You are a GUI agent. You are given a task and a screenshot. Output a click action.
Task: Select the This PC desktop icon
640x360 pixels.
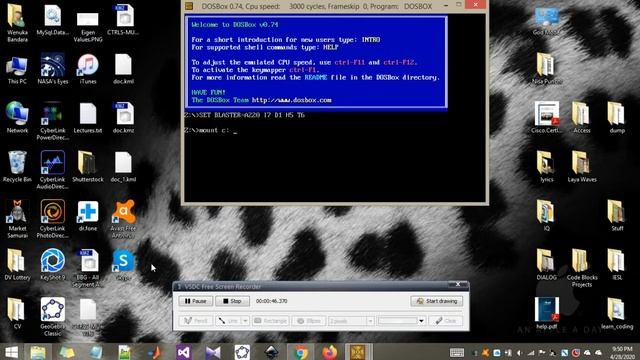click(17, 69)
